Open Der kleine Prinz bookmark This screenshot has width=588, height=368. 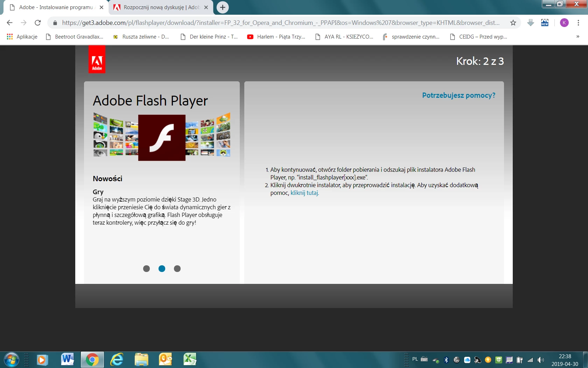point(209,37)
